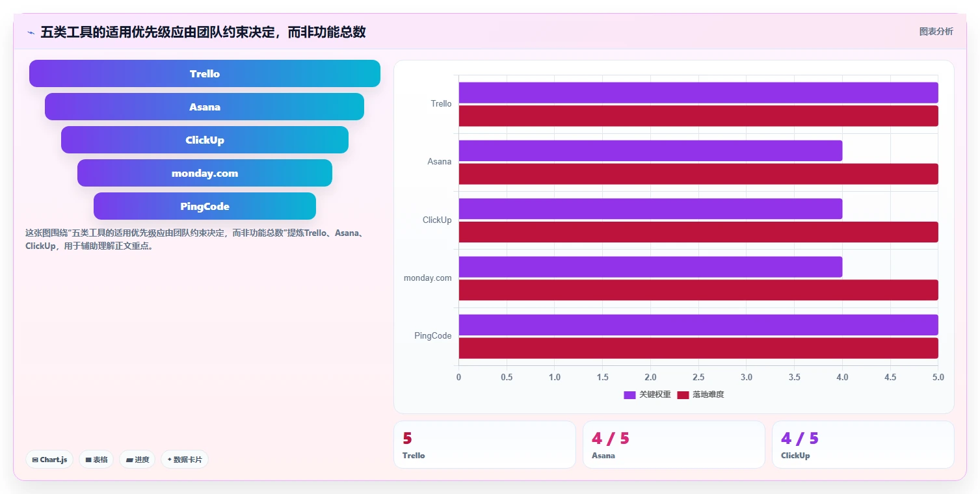Click the 进度 tag chip
The height and width of the screenshot is (494, 980).
137,460
